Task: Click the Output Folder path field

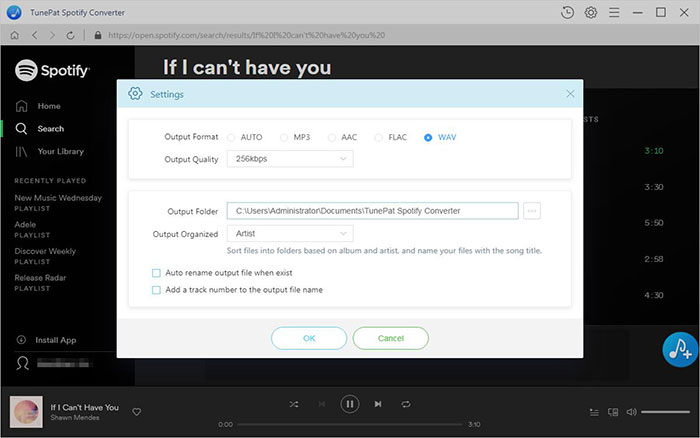Action: pyautogui.click(x=372, y=211)
